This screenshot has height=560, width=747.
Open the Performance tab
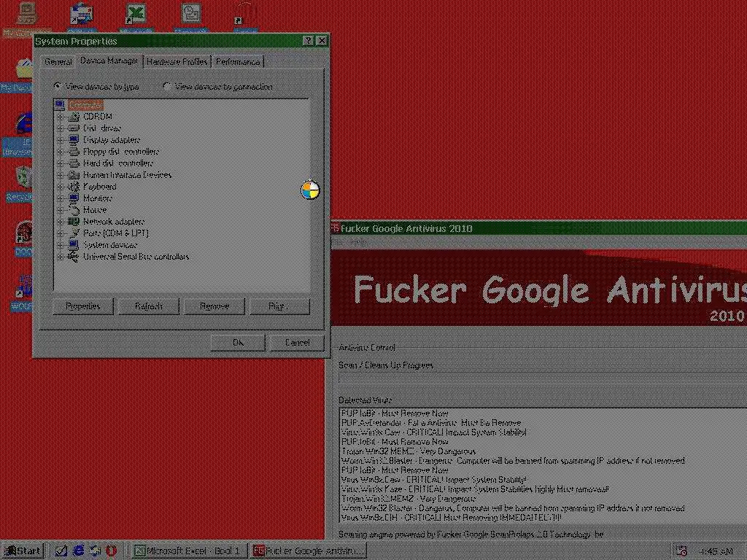[238, 62]
